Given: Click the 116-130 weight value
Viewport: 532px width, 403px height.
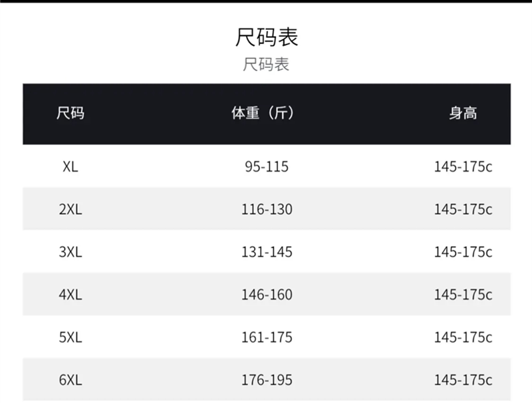Looking at the screenshot, I should pyautogui.click(x=267, y=209).
